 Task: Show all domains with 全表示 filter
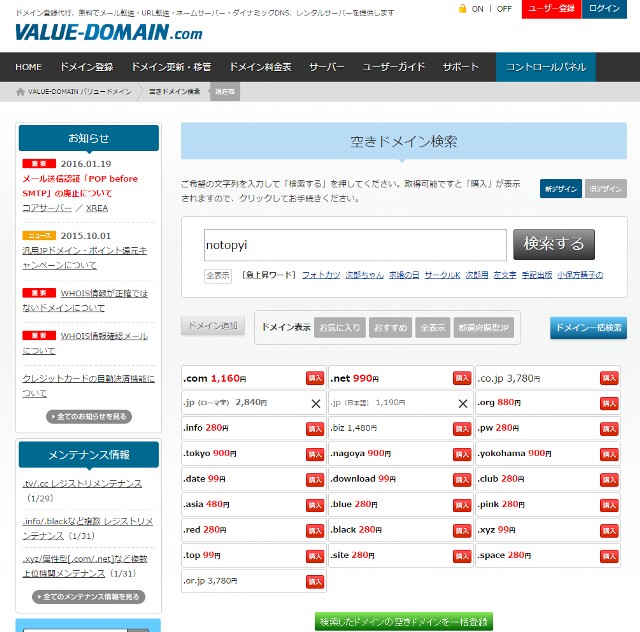click(x=433, y=327)
